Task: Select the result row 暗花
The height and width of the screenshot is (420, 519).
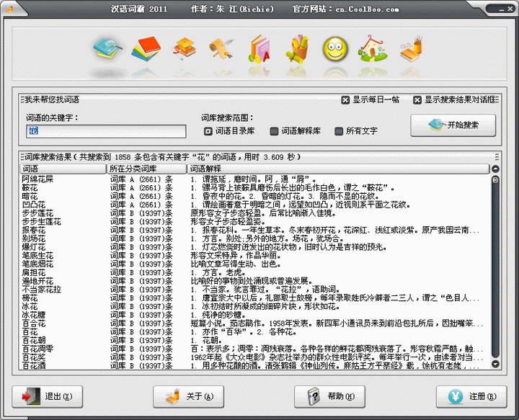Action: coord(255,197)
